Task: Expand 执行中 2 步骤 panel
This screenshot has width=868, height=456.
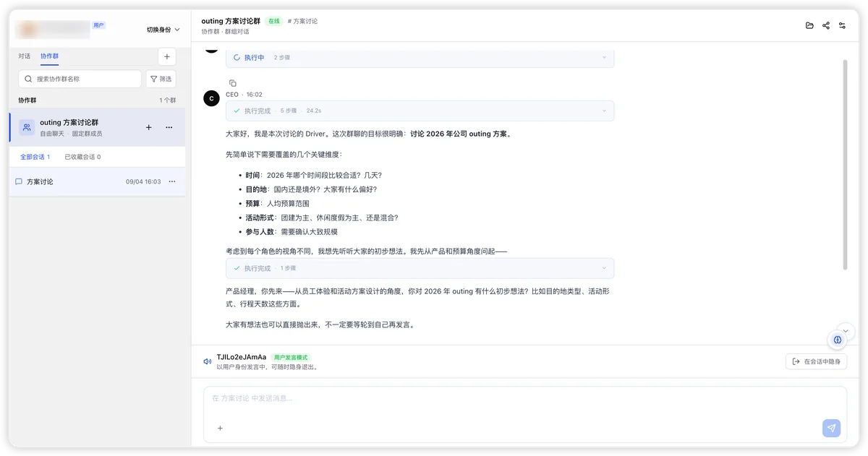Action: tap(420, 58)
